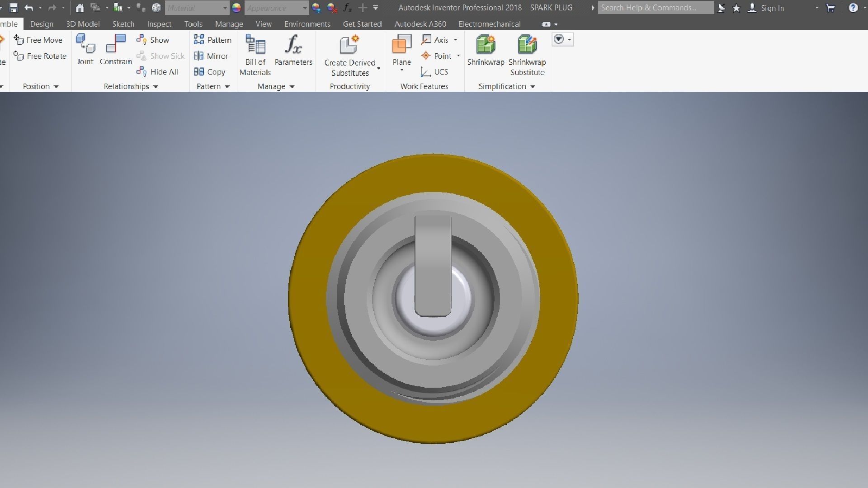Open the Material dropdown
868x488 pixels.
click(x=225, y=8)
